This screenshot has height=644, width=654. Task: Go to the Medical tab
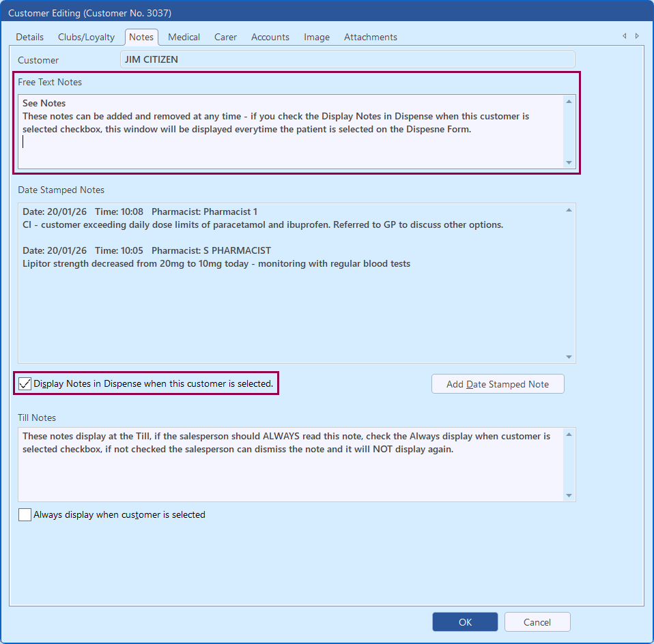pos(184,37)
